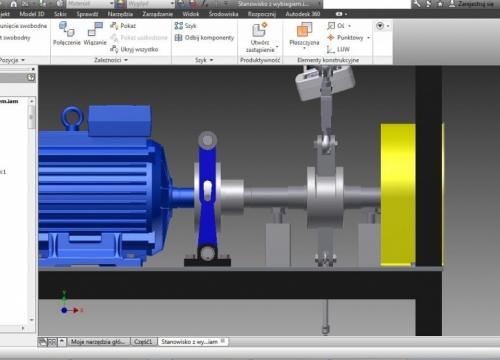Open the Środowiska ribbon tab
The height and width of the screenshot is (360, 500).
(223, 14)
